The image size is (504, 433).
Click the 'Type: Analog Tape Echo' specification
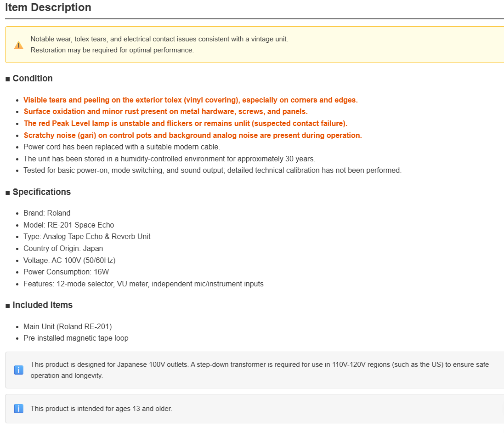[x=87, y=237]
